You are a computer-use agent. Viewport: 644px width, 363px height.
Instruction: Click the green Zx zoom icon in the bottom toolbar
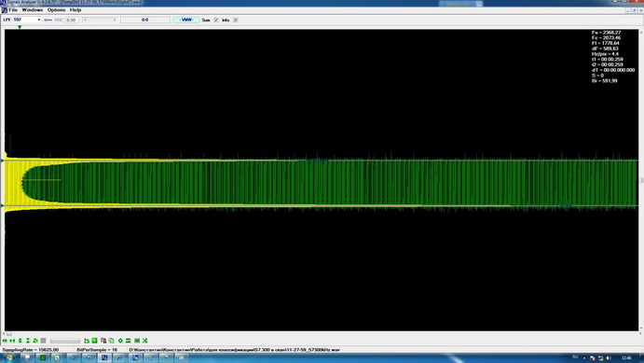point(35,341)
